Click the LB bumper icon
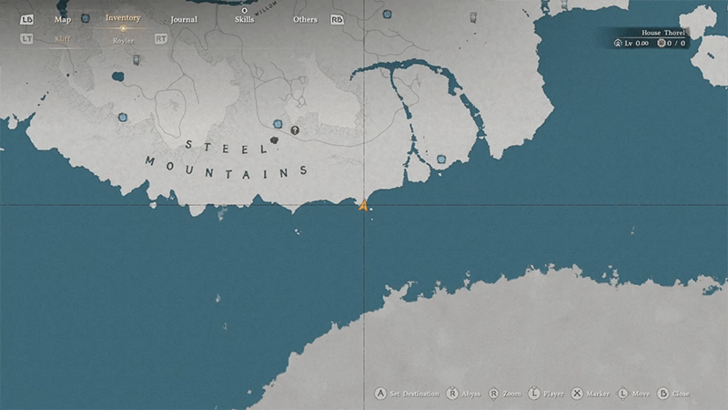 coord(26,20)
